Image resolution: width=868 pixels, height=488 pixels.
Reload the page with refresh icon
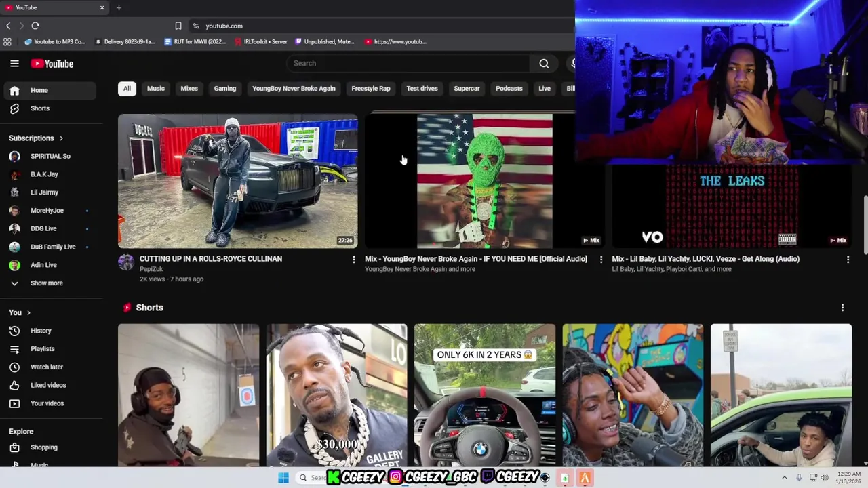point(35,26)
